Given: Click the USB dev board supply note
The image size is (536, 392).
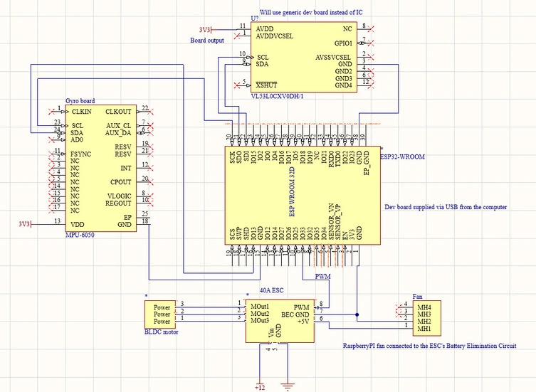Looking at the screenshot, I should coord(446,207).
